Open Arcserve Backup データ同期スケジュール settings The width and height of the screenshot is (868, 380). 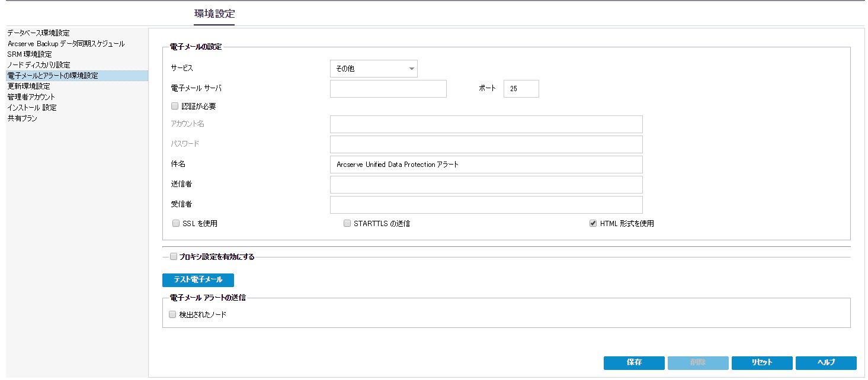click(66, 44)
